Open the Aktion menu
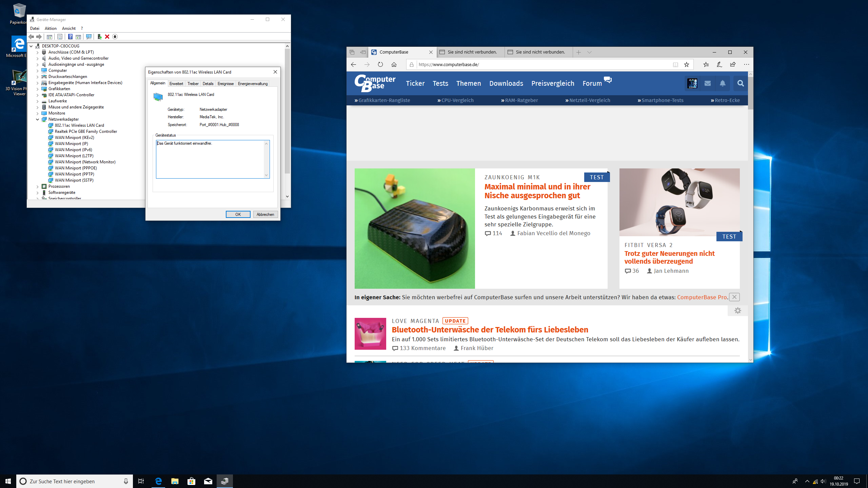 pos(51,28)
